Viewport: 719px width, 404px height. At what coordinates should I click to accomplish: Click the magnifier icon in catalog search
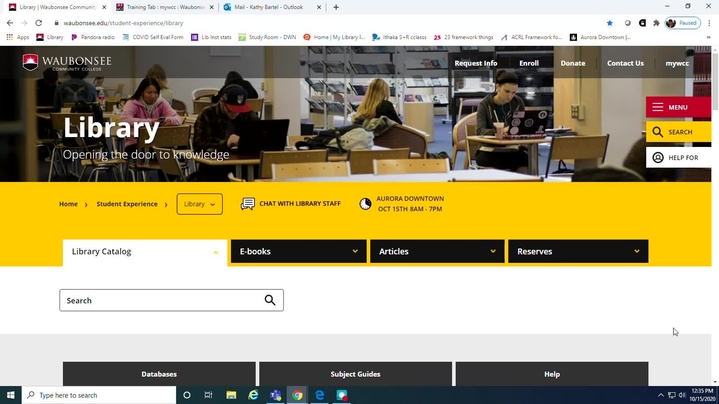270,300
